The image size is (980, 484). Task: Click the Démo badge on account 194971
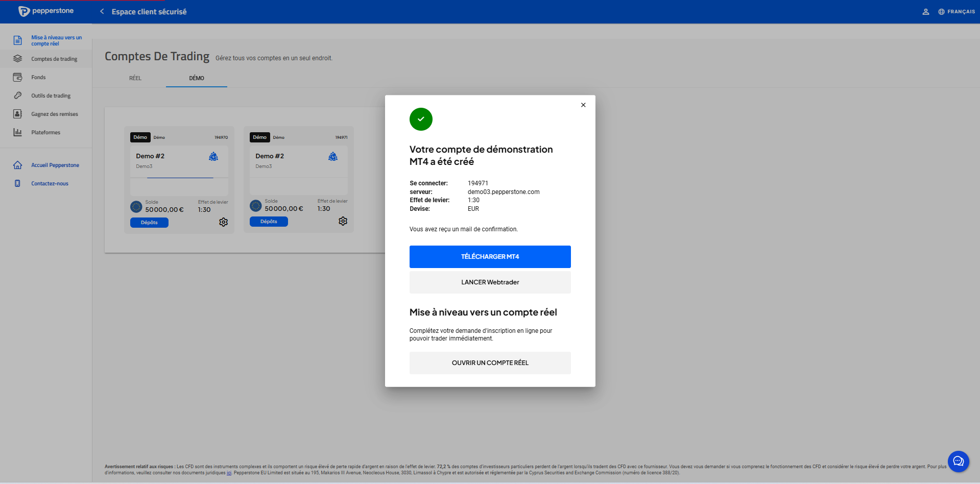tap(259, 137)
